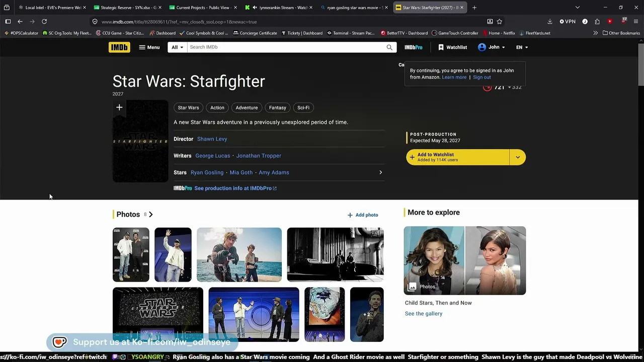Close the Star Wars: Starfighter tab
This screenshot has height=362, width=644.
point(461,8)
